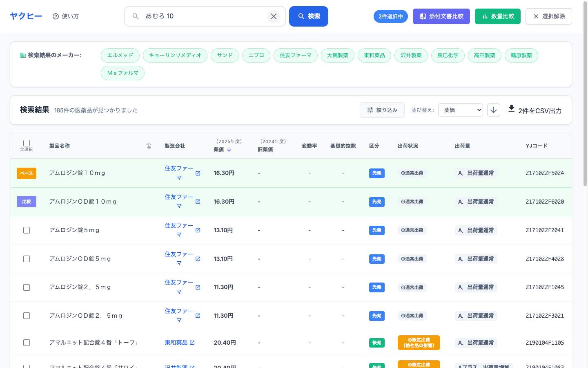This screenshot has width=588, height=368.
Task: Click the pin icon in 製品名称 column header
Action: click(149, 146)
